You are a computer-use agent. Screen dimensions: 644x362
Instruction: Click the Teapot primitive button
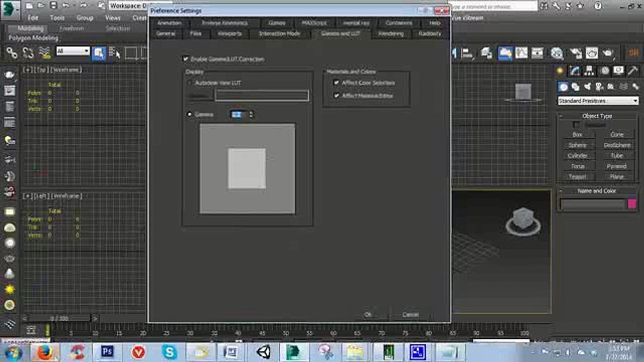578,177
